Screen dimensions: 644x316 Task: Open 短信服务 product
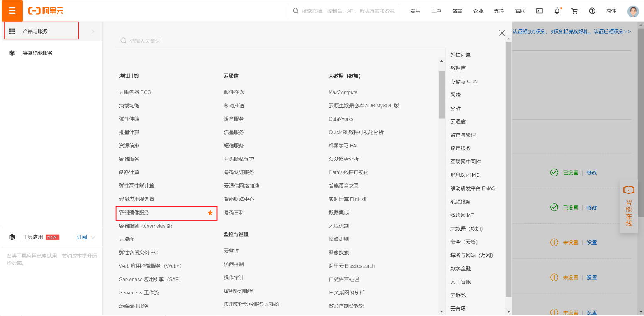tap(234, 146)
